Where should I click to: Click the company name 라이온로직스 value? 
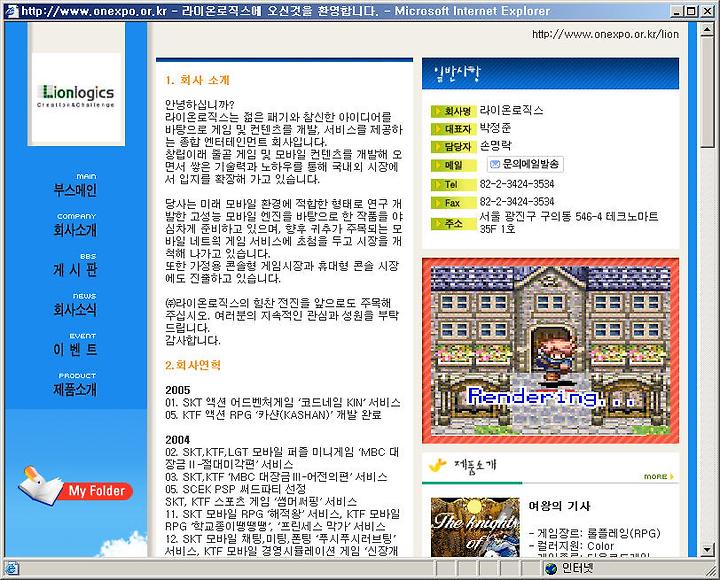click(x=511, y=110)
